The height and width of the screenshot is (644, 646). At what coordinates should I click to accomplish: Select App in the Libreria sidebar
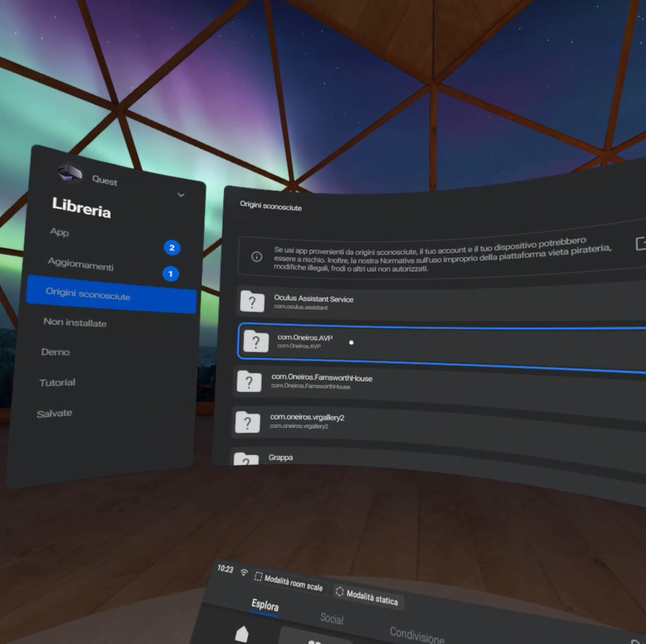59,233
